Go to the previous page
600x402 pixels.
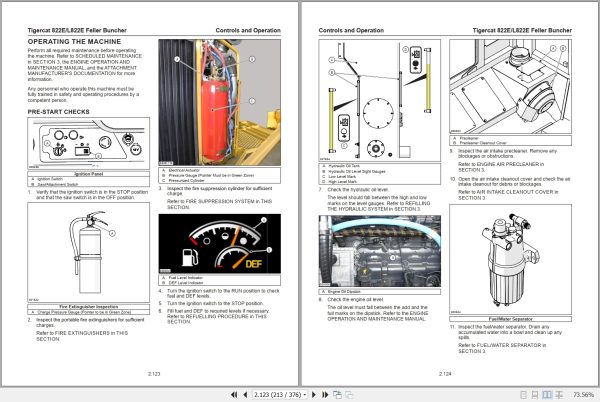pyautogui.click(x=245, y=394)
